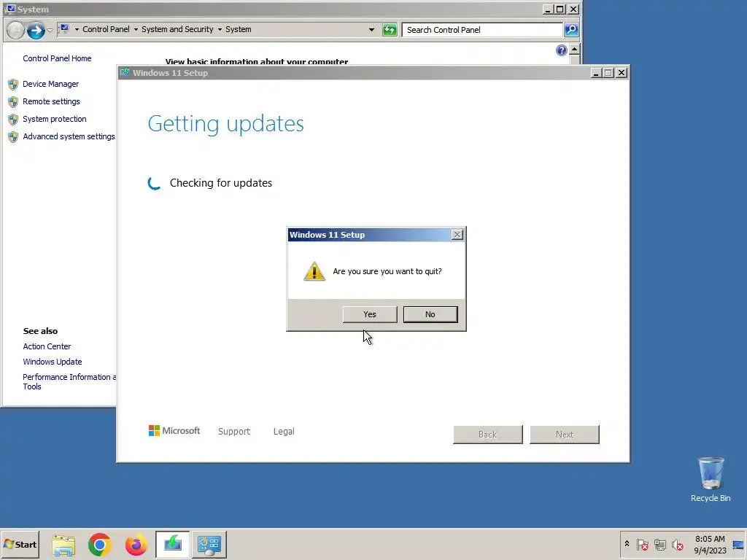Close the quit confirmation dialog
Screen dimensions: 747x560
457,235
